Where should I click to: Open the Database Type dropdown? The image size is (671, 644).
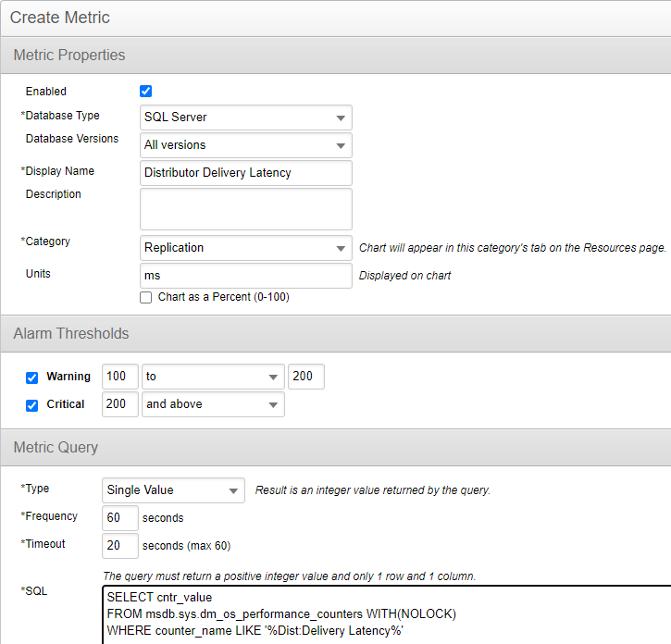[245, 118]
